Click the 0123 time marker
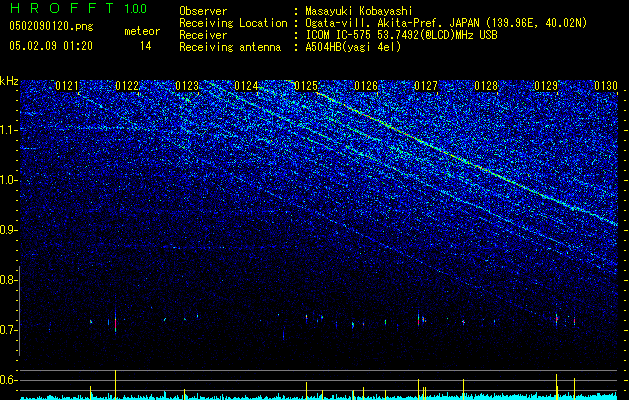The height and width of the screenshot is (400, 629). click(x=187, y=86)
